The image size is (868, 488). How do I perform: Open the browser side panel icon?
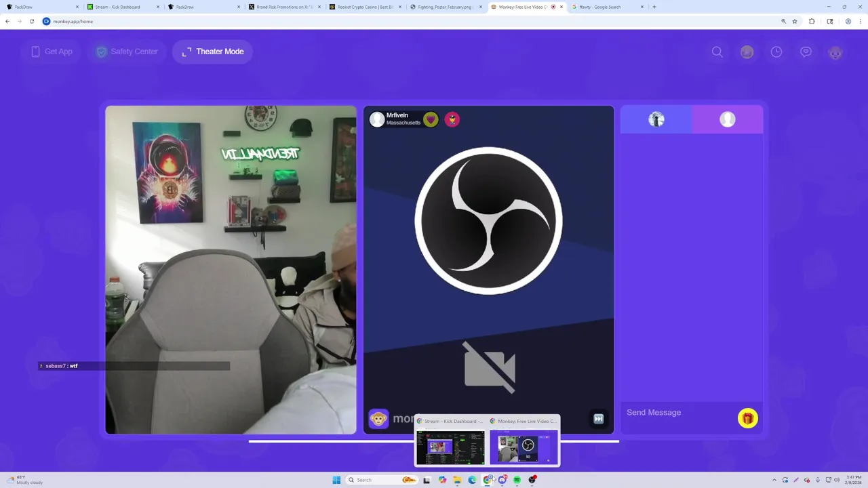click(x=830, y=21)
